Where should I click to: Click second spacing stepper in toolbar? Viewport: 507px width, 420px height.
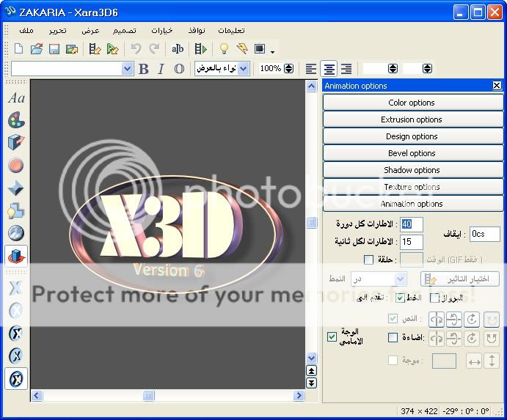point(427,68)
